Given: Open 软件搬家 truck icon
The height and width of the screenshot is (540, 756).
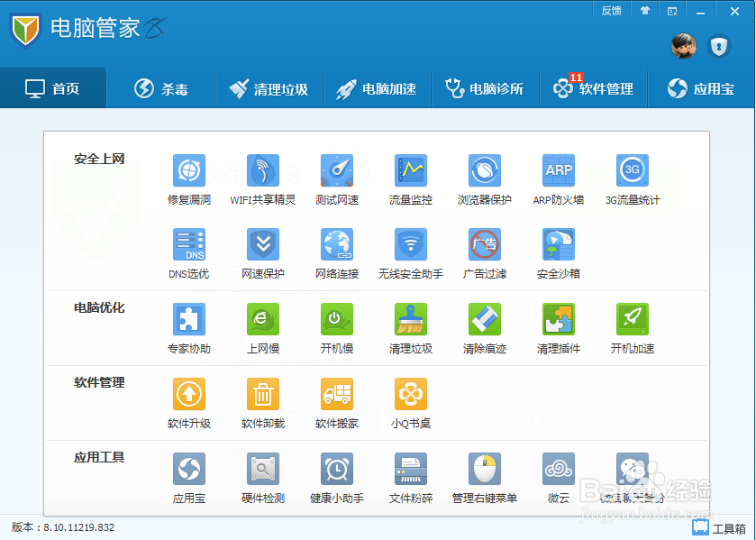Looking at the screenshot, I should (x=336, y=394).
